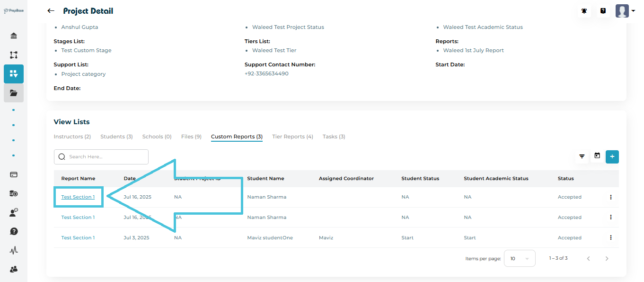This screenshot has width=644, height=282.
Task: Click the filter icon above the table
Action: [582, 156]
